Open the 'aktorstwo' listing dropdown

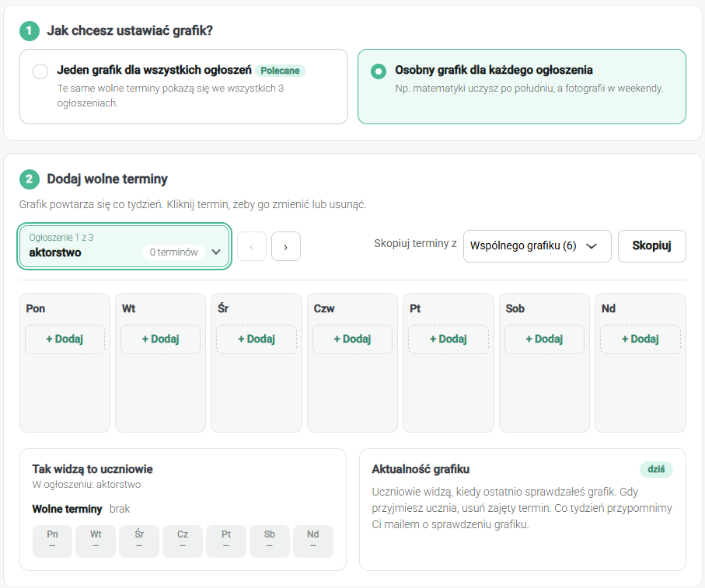point(124,246)
